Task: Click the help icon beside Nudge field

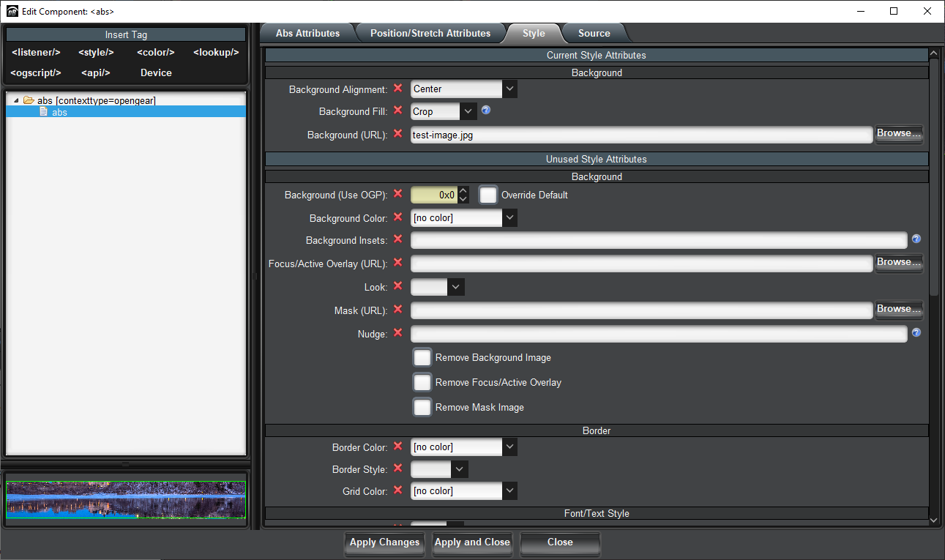Action: click(916, 333)
